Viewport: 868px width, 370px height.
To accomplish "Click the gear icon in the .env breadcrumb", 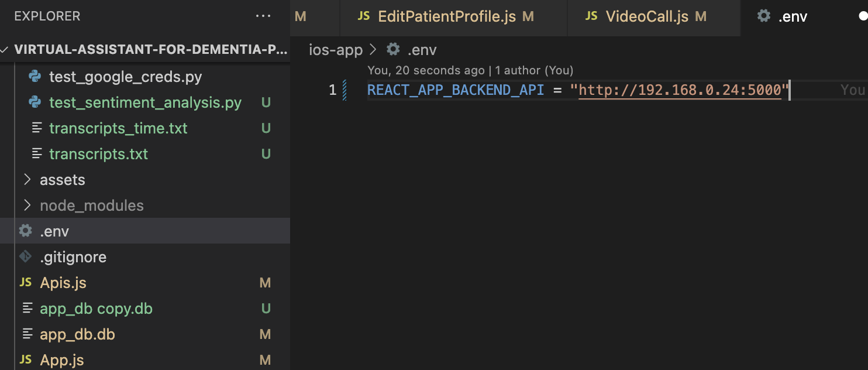I will [x=394, y=50].
